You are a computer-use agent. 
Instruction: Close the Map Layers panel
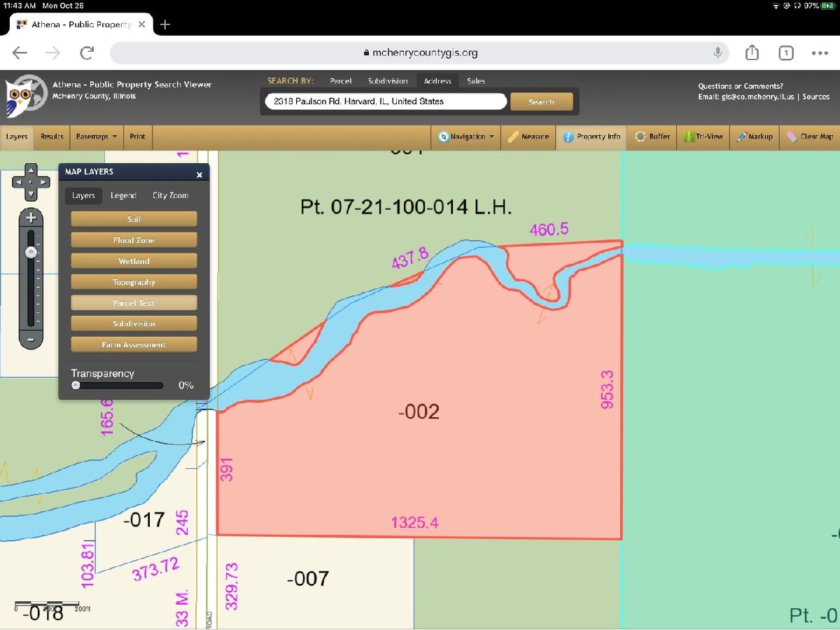199,175
